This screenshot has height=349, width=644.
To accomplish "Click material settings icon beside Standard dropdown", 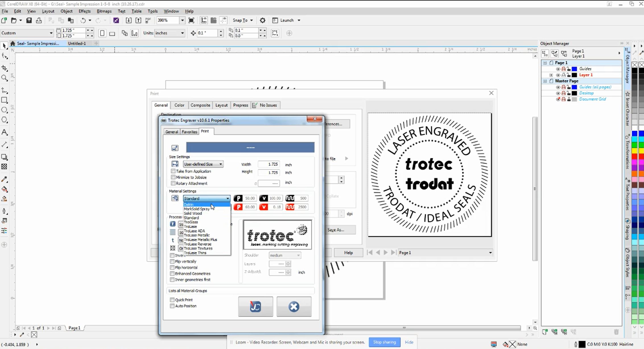I will 175,198.
